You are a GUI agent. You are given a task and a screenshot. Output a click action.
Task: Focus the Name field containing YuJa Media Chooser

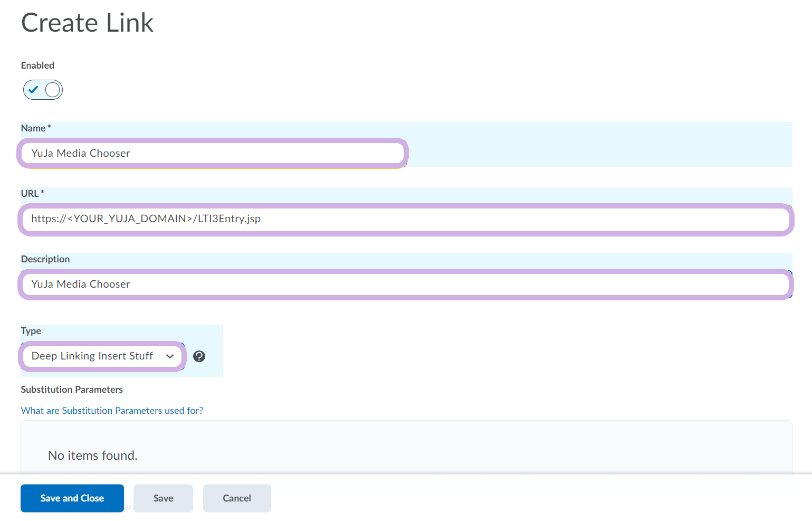[x=212, y=154]
